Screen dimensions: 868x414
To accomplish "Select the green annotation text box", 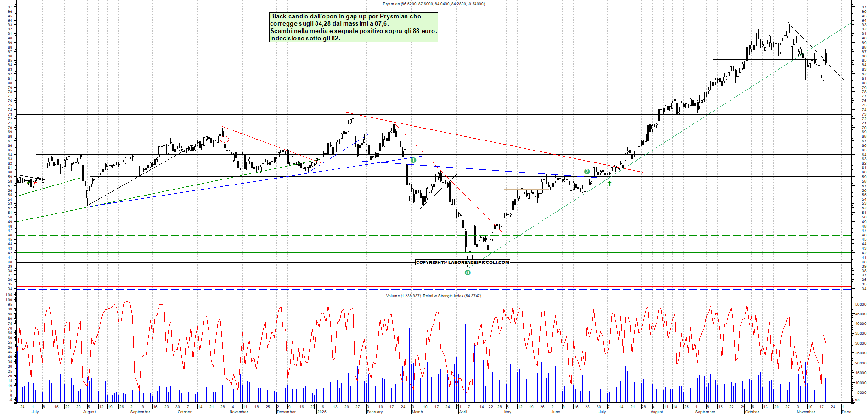I will point(353,28).
